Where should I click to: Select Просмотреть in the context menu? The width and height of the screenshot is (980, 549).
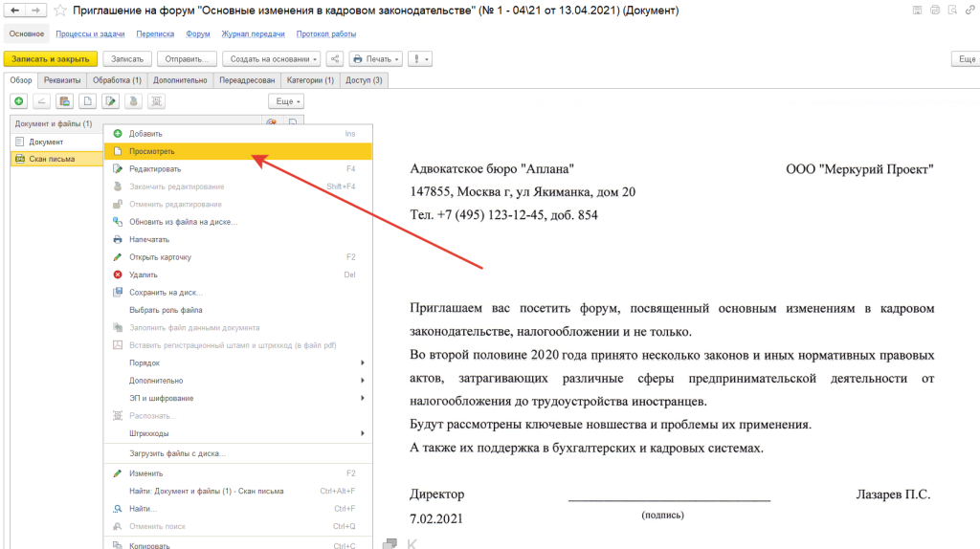click(152, 151)
